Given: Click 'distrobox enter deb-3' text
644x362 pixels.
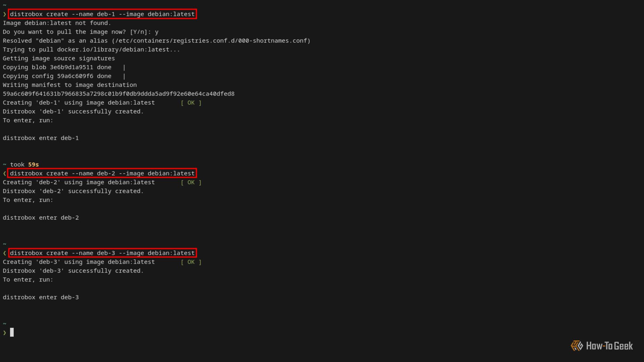Looking at the screenshot, I should [x=41, y=297].
